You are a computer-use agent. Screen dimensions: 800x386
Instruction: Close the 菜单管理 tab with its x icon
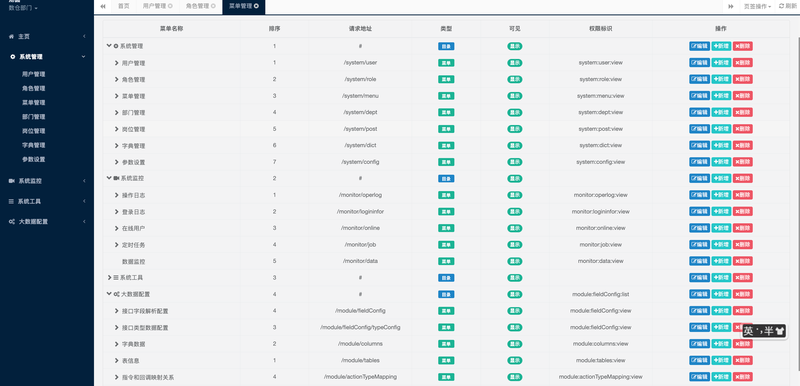pos(256,6)
